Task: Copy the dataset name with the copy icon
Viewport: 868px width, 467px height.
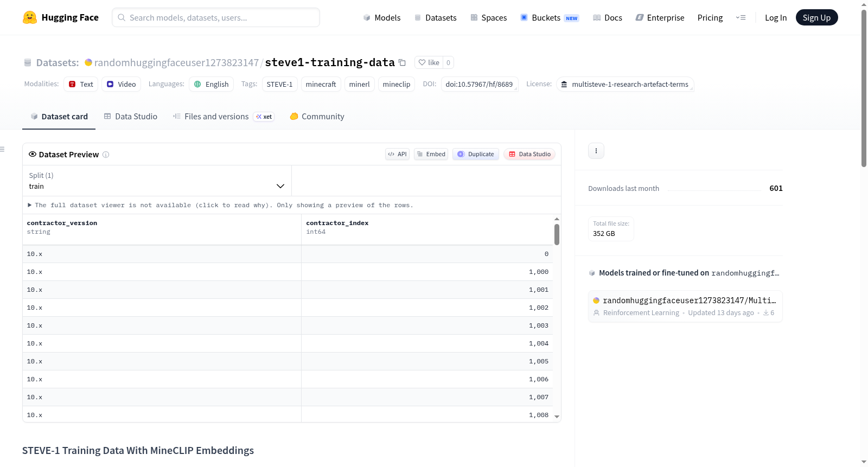Action: click(402, 62)
